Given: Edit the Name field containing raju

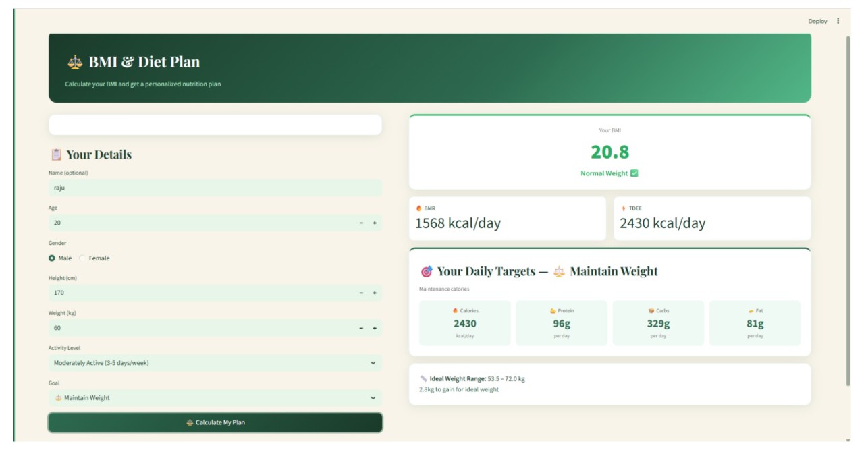Looking at the screenshot, I should 215,188.
